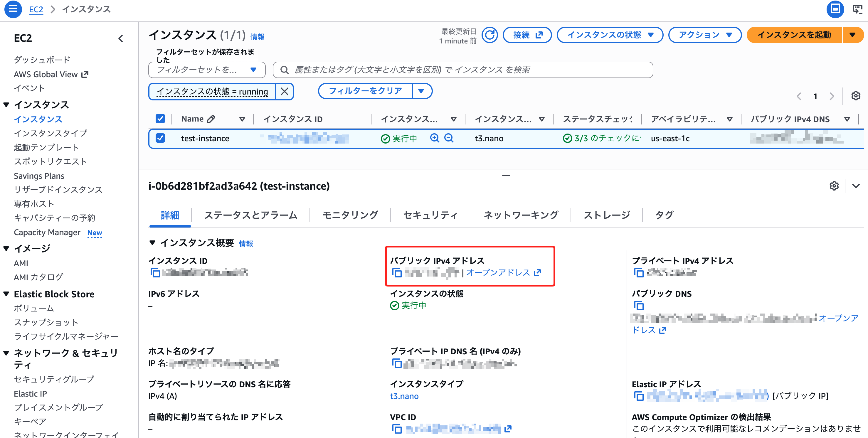868x438 pixels.
Task: Copy the VPC ID
Action: [x=397, y=429]
